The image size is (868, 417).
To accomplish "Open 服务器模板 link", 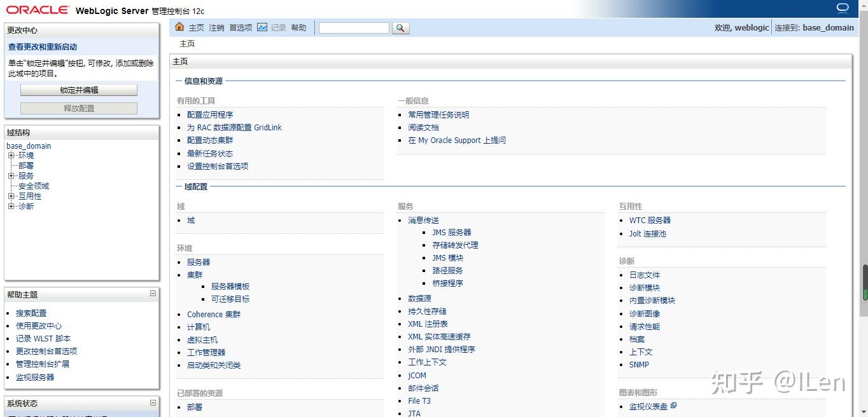I will 230,286.
